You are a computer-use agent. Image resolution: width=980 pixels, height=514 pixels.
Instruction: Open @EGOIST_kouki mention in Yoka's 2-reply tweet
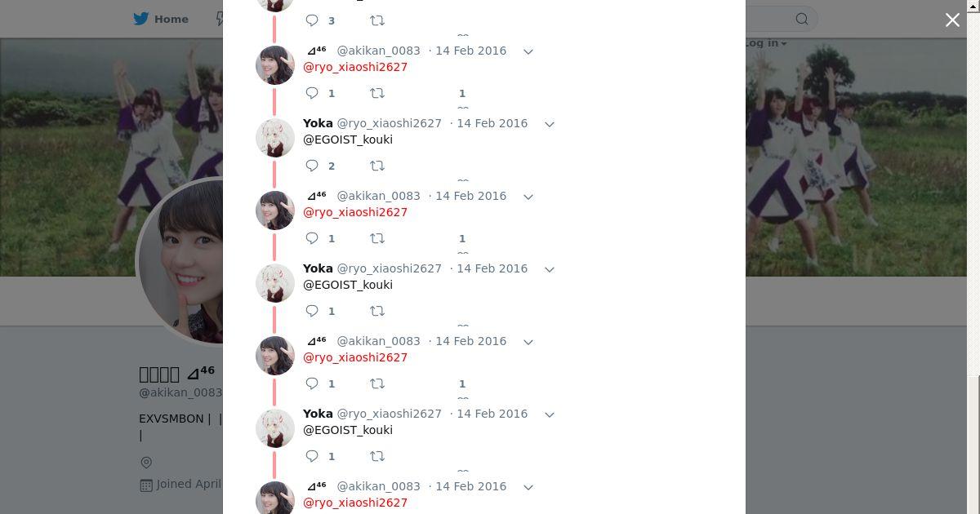[x=348, y=140]
